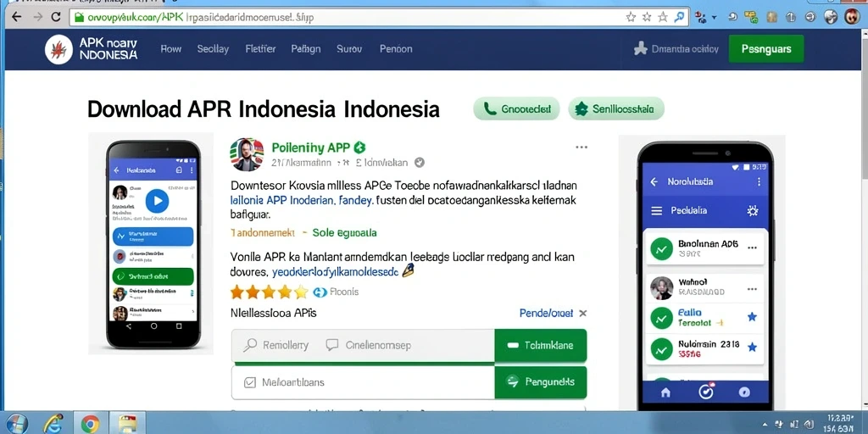Click the five-star rating
Viewport: 868px width, 434px height.
tap(269, 292)
